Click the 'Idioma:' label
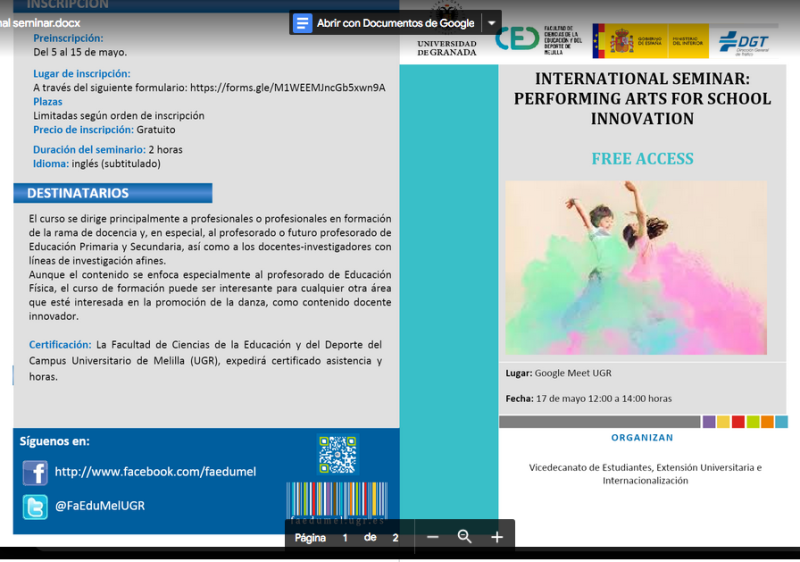 coord(51,164)
